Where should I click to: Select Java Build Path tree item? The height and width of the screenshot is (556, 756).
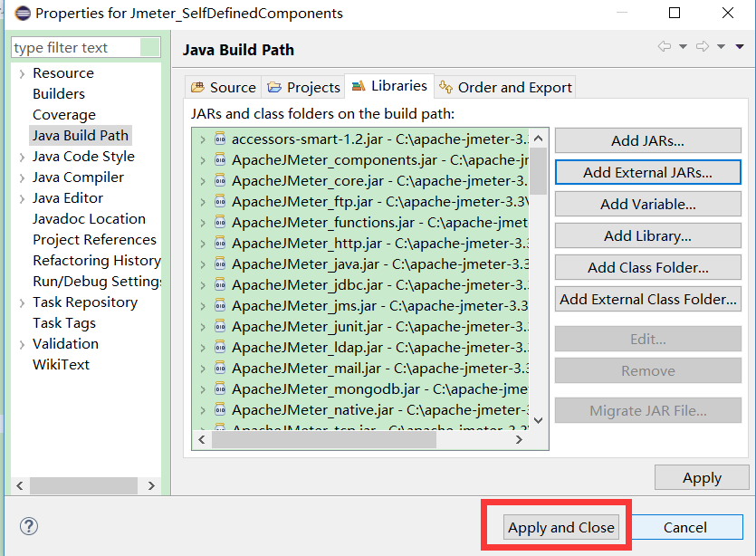coord(81,136)
